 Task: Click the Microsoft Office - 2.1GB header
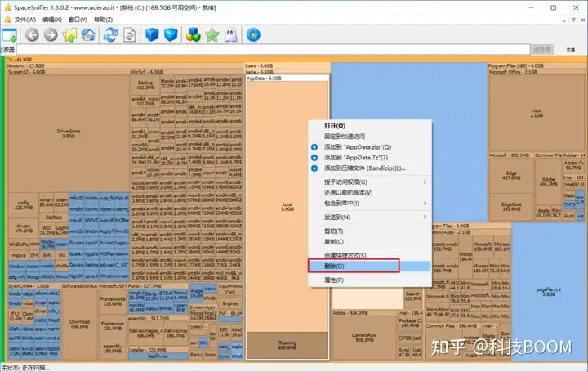point(537,72)
